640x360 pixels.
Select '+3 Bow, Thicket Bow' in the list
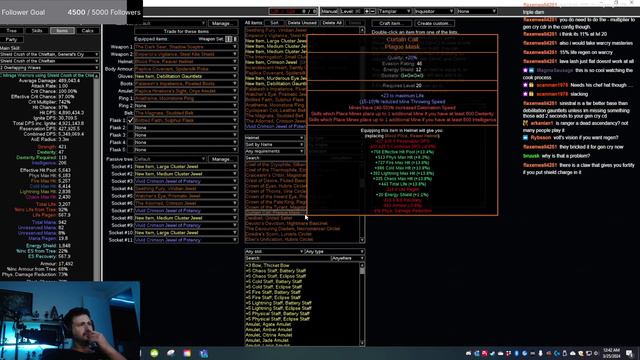click(x=267, y=265)
